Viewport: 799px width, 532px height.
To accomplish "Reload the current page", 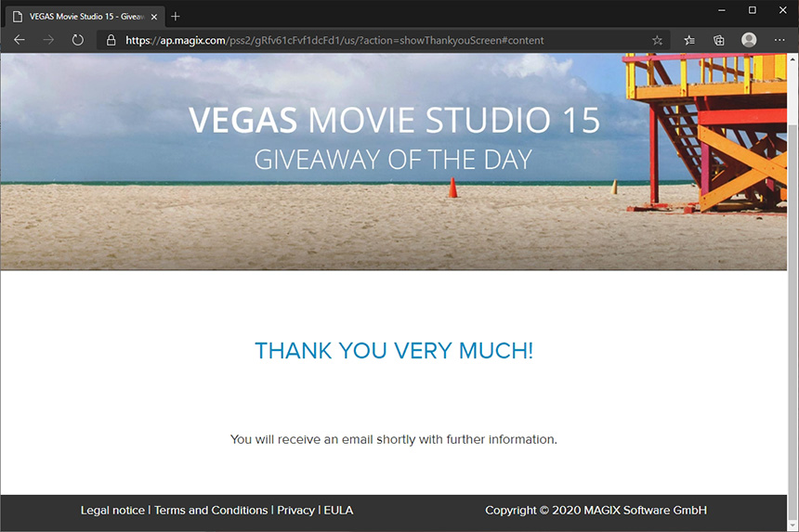I will click(77, 40).
